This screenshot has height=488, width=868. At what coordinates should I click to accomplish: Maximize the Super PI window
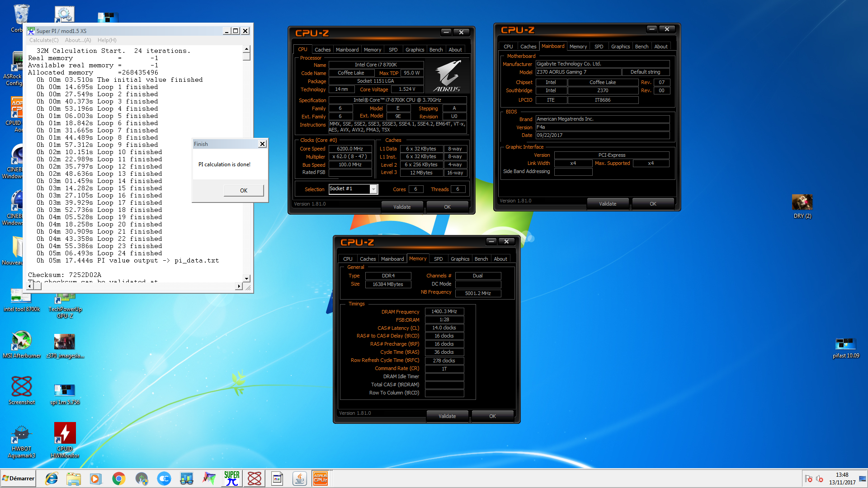235,31
